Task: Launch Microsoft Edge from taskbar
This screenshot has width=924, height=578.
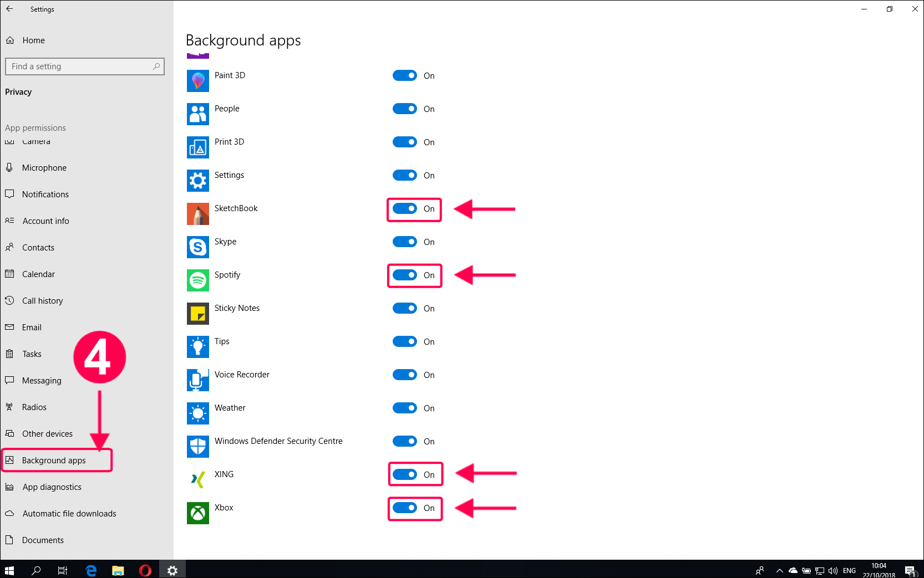Action: point(92,570)
